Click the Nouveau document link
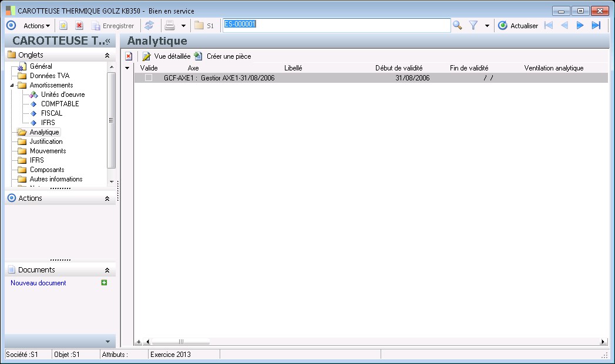Image resolution: width=615 pixels, height=364 pixels. click(38, 283)
